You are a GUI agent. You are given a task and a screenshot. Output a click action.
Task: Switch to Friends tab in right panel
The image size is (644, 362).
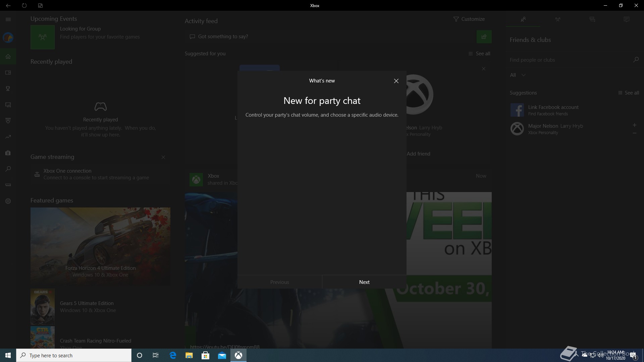[523, 19]
